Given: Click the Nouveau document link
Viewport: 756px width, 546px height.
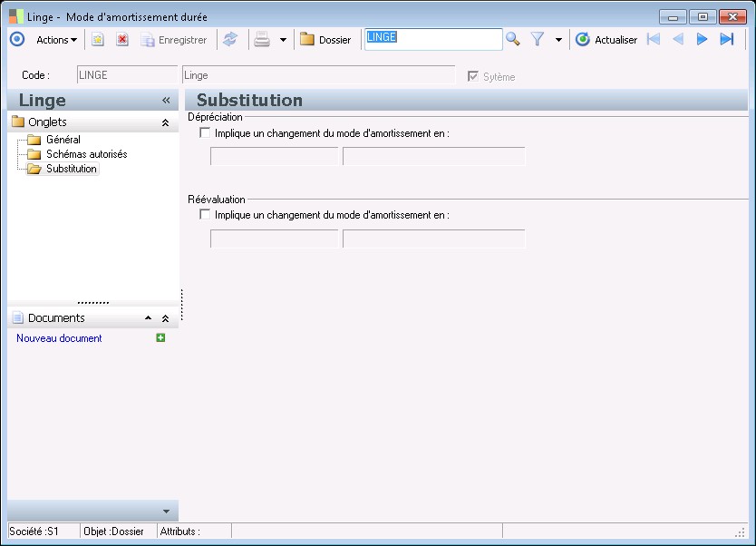Looking at the screenshot, I should pyautogui.click(x=59, y=338).
